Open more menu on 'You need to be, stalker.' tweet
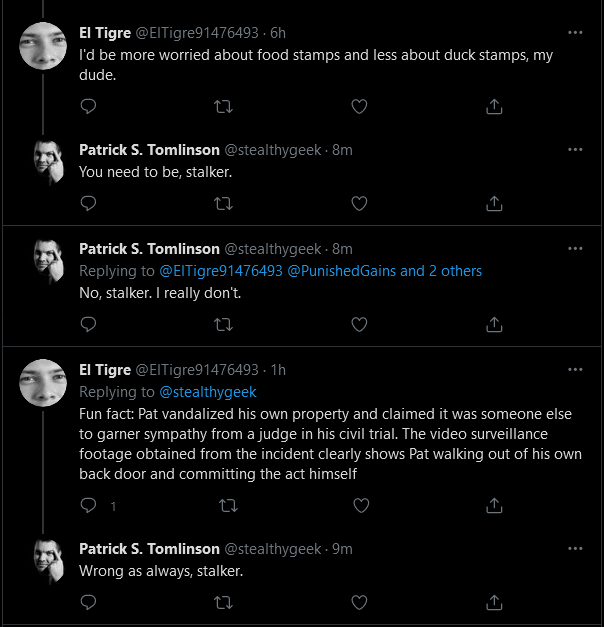 (575, 150)
